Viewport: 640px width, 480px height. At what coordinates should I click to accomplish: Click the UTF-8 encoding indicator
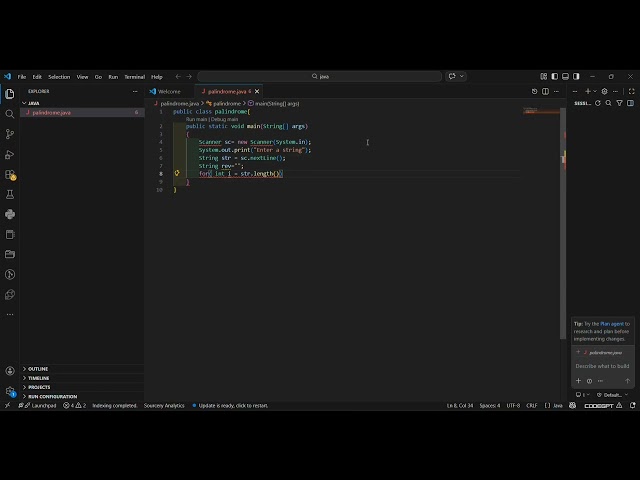(x=513, y=405)
